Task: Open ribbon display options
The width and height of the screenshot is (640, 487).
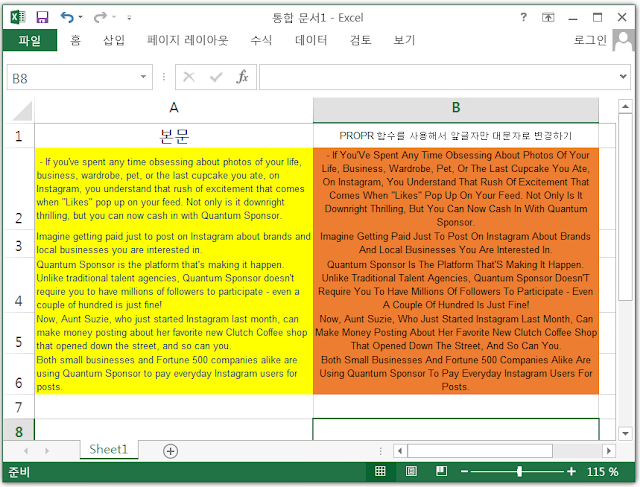Action: point(548,17)
